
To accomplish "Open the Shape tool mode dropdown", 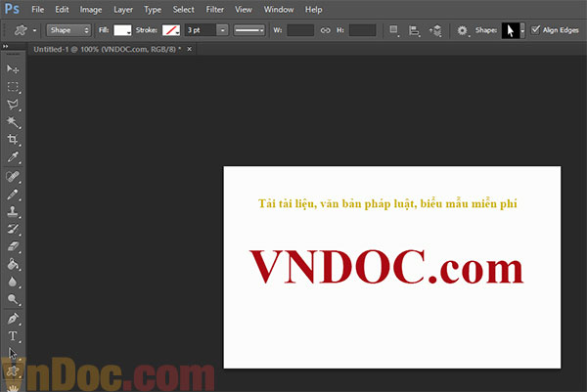I will [x=68, y=30].
